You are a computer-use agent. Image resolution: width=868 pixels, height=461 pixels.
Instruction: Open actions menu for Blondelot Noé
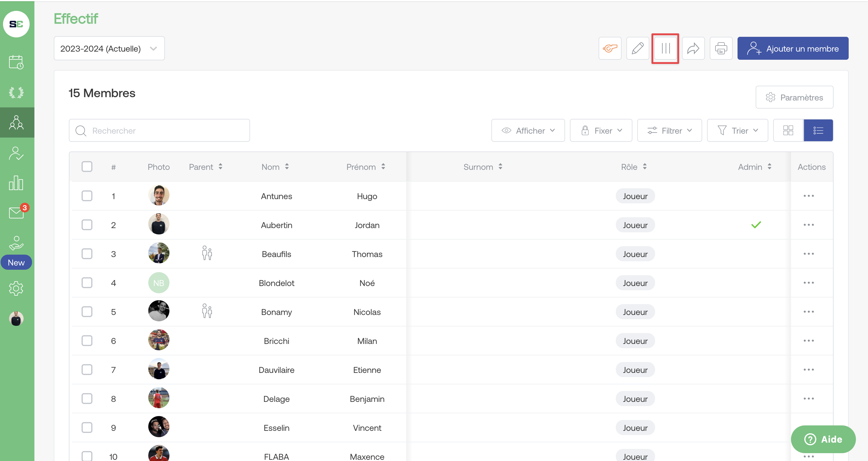coord(809,283)
